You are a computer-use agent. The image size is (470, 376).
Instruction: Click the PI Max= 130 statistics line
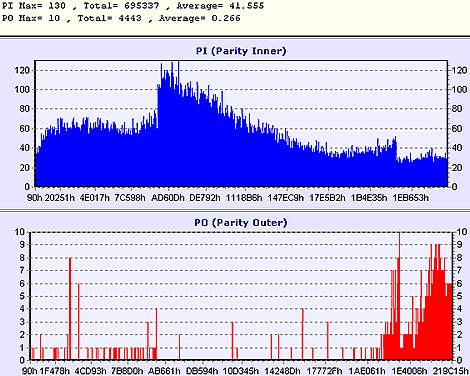133,6
